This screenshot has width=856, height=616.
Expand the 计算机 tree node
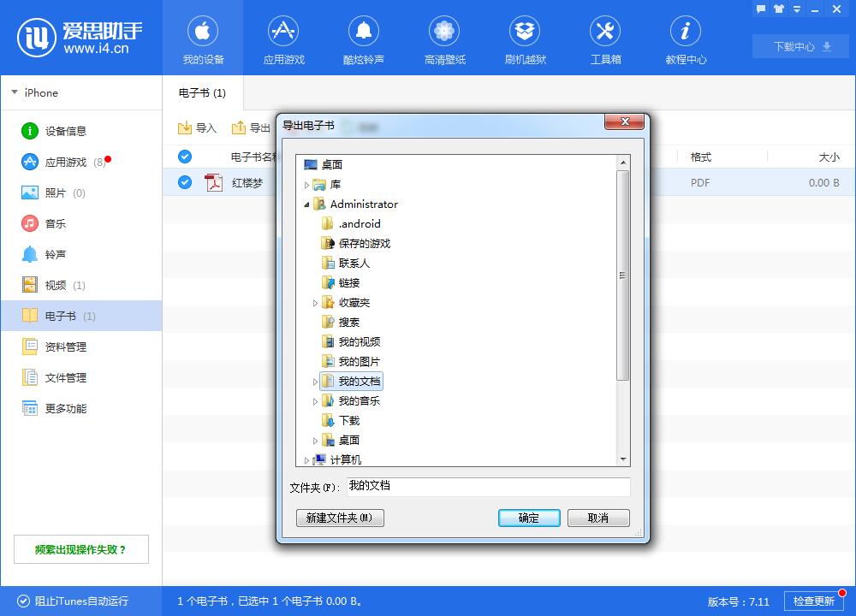click(x=306, y=459)
